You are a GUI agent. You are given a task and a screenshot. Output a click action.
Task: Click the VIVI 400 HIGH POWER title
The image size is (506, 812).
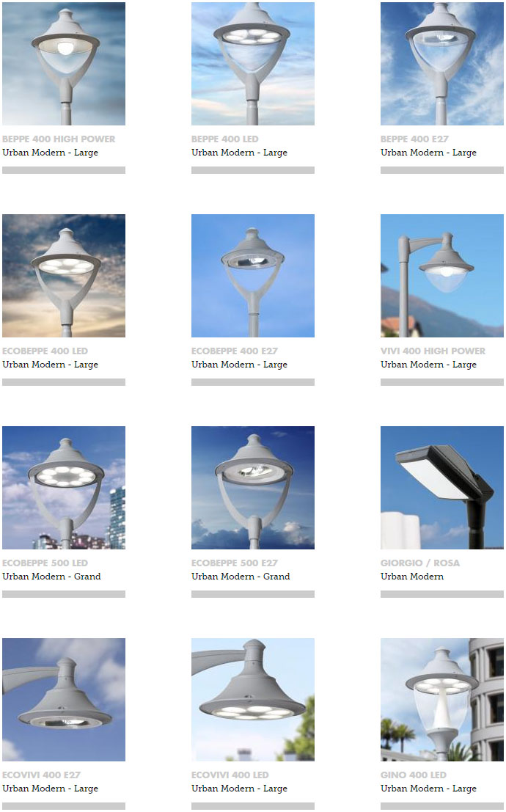tap(433, 351)
